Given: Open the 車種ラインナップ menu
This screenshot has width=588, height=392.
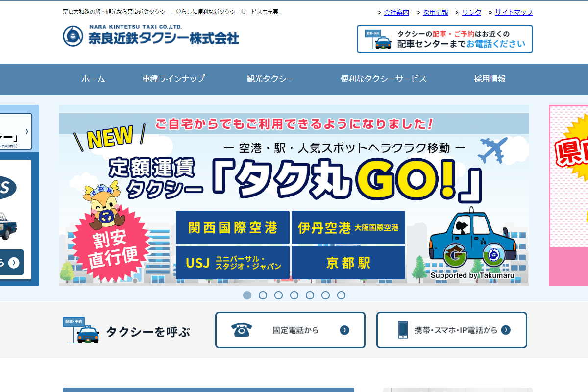Looking at the screenshot, I should tap(173, 79).
